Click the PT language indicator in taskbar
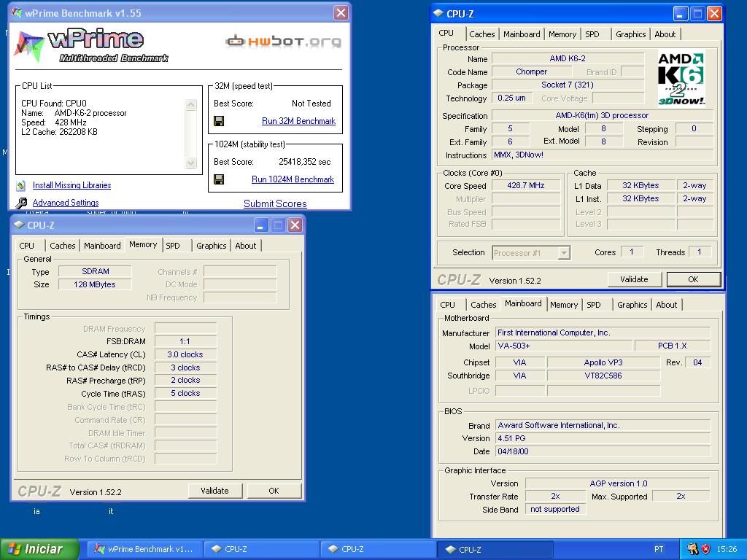747x560 pixels. [x=659, y=549]
